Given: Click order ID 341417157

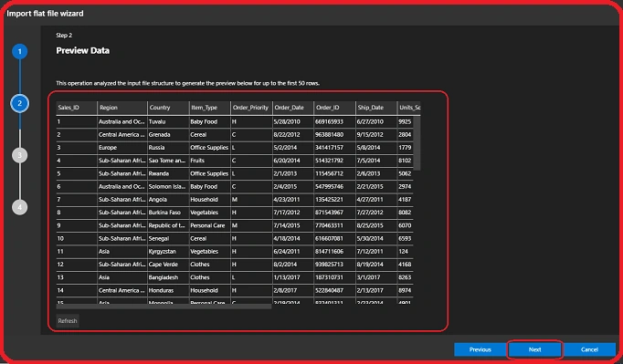Looking at the screenshot, I should point(335,148).
